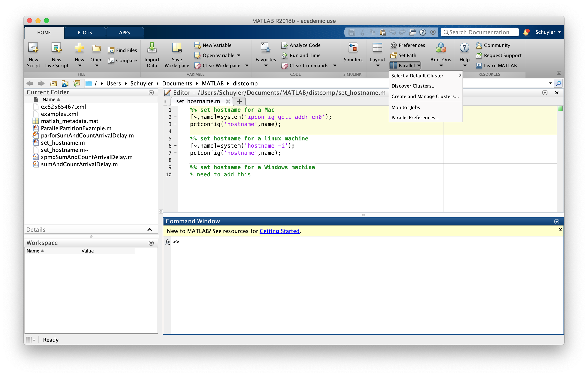Create a New Live Script

click(x=57, y=55)
